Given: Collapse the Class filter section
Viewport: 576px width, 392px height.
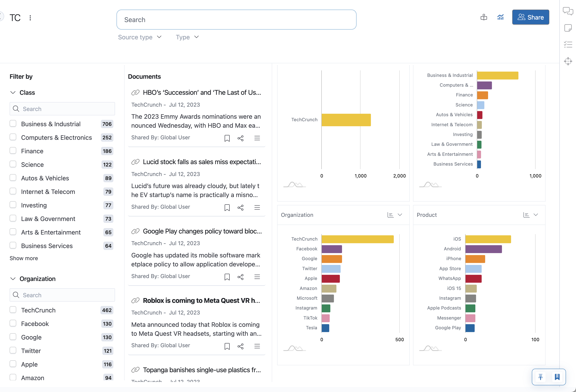Looking at the screenshot, I should pyautogui.click(x=13, y=92).
